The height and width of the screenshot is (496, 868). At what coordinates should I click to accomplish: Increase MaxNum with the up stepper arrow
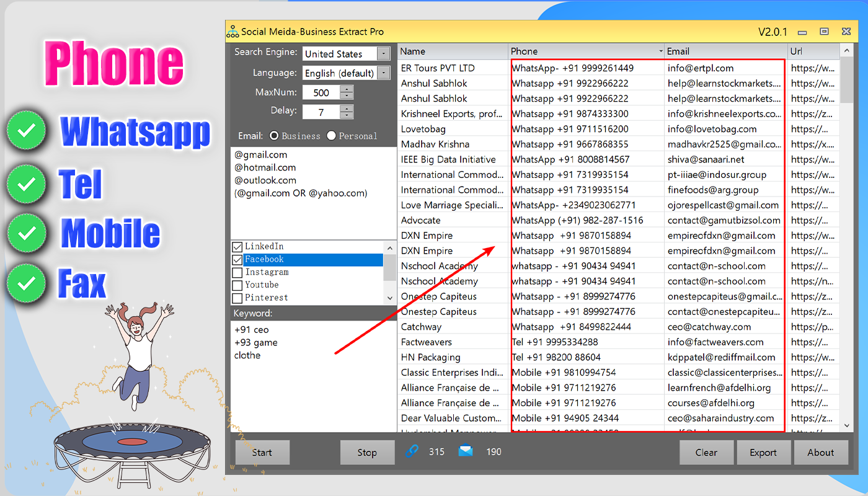[x=347, y=89]
